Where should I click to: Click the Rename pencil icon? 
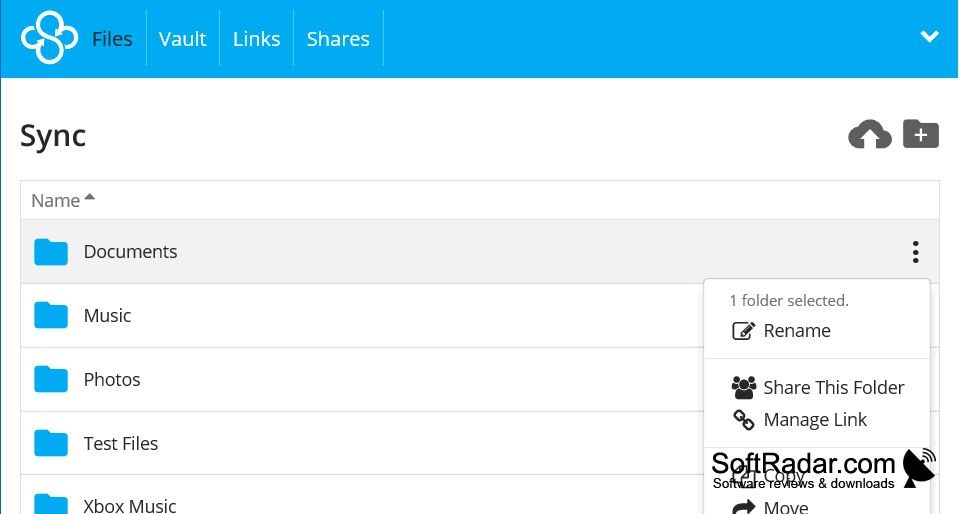pos(744,331)
